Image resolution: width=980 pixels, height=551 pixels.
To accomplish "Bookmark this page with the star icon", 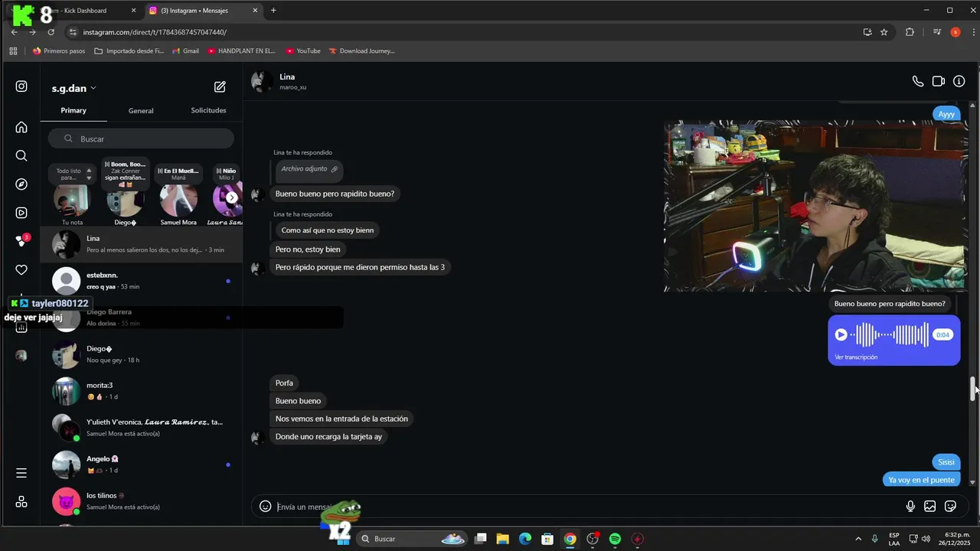I will 884,32.
